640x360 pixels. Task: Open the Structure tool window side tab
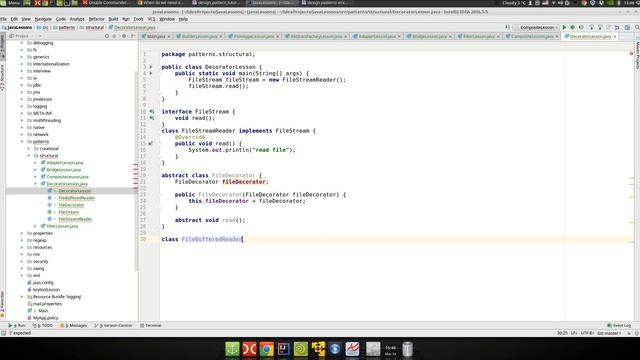click(2, 77)
